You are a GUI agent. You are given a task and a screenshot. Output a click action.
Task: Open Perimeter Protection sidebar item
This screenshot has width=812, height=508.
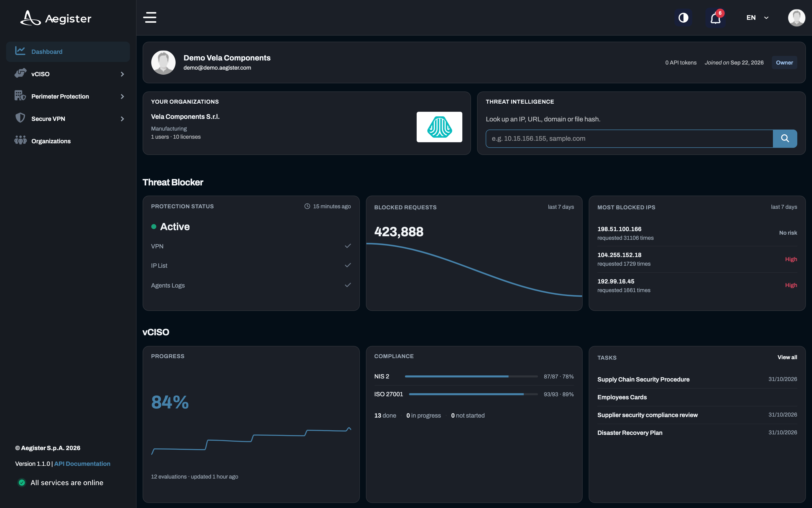pyautogui.click(x=68, y=97)
